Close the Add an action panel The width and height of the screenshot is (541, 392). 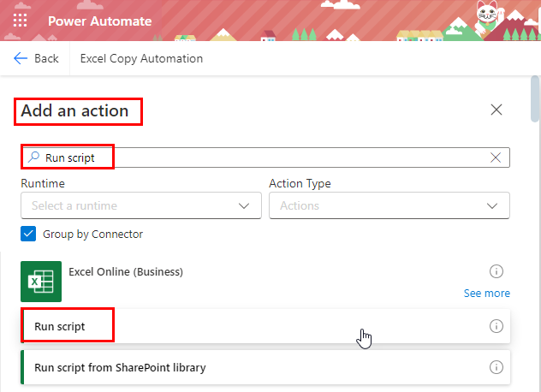point(496,110)
